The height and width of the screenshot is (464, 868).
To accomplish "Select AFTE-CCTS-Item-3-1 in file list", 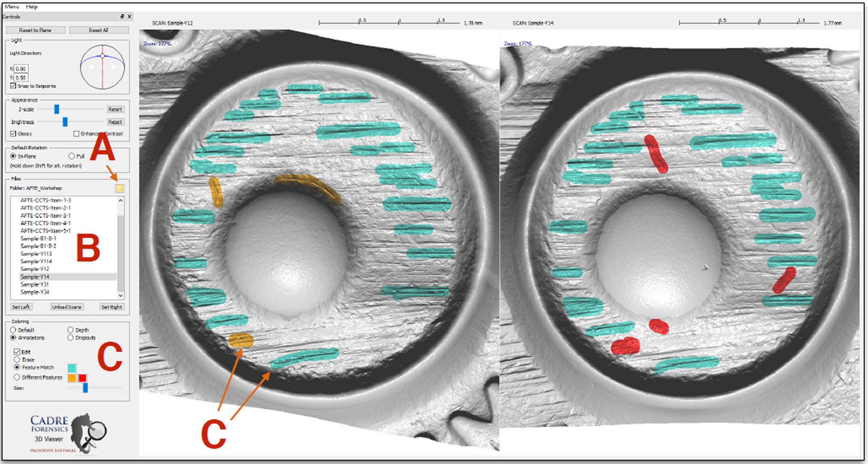I will point(45,215).
